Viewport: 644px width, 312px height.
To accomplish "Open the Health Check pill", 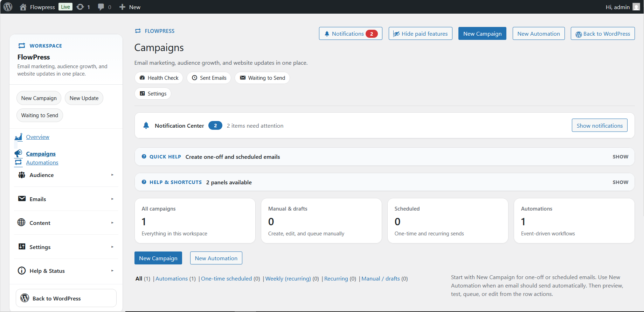I will pyautogui.click(x=159, y=78).
